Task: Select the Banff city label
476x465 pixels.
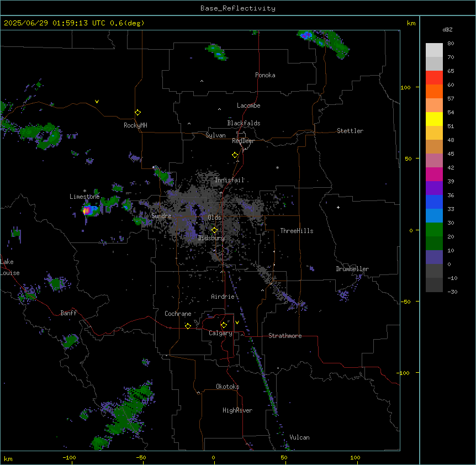Action: coord(68,313)
